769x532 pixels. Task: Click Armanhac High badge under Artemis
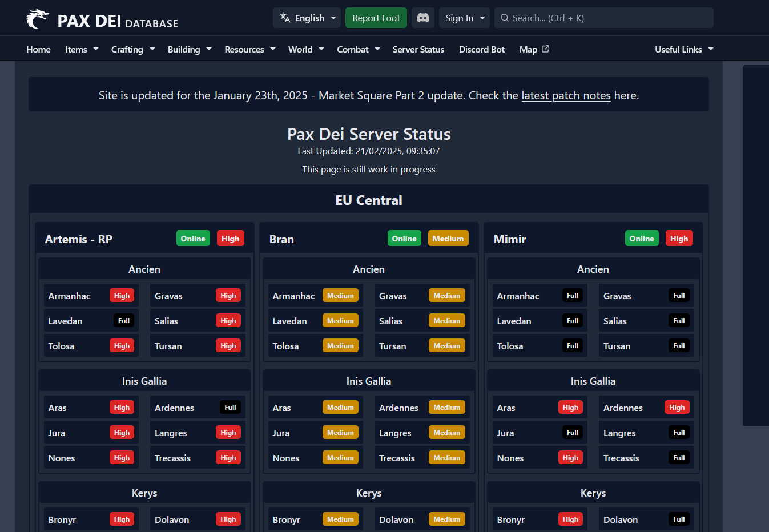(x=122, y=296)
